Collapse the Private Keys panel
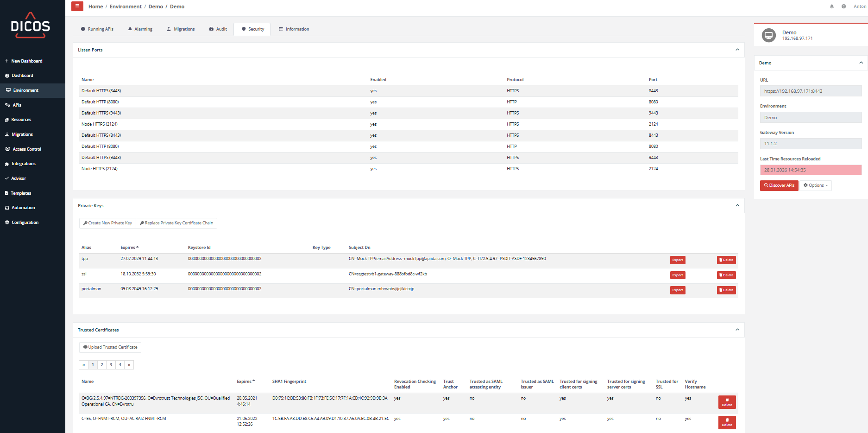Image resolution: width=868 pixels, height=433 pixels. click(737, 206)
